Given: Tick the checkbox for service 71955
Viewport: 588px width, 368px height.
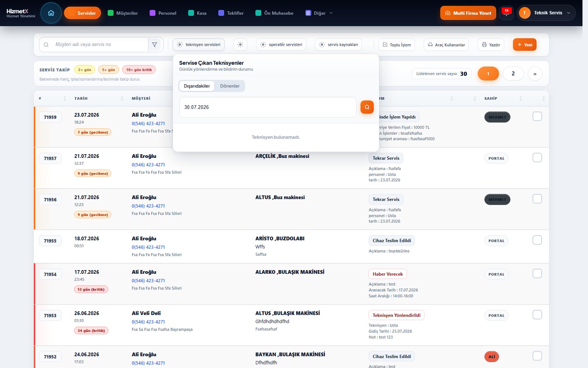Looking at the screenshot, I should coord(537,240).
